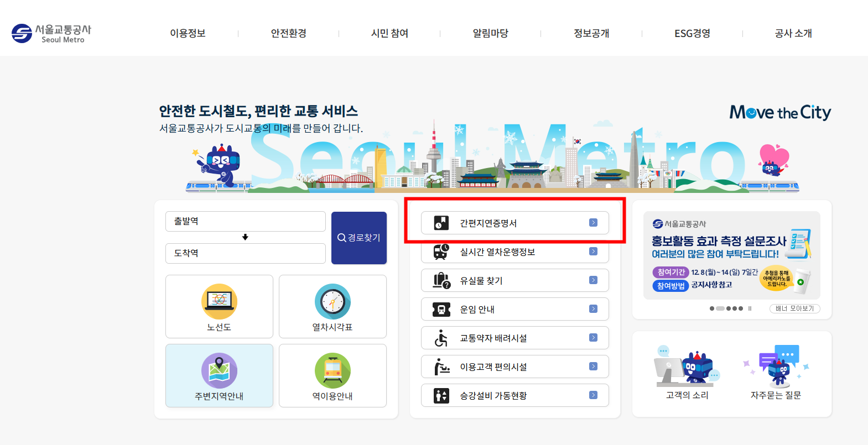This screenshot has width=868, height=445.
Task: Open the 주변지역안내 map pin icon
Action: point(219,370)
